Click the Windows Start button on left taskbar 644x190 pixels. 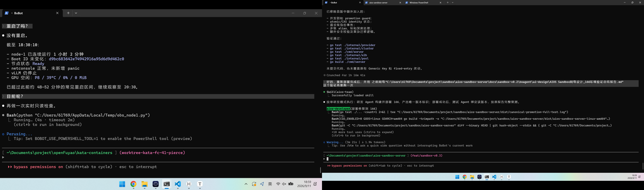click(122, 184)
